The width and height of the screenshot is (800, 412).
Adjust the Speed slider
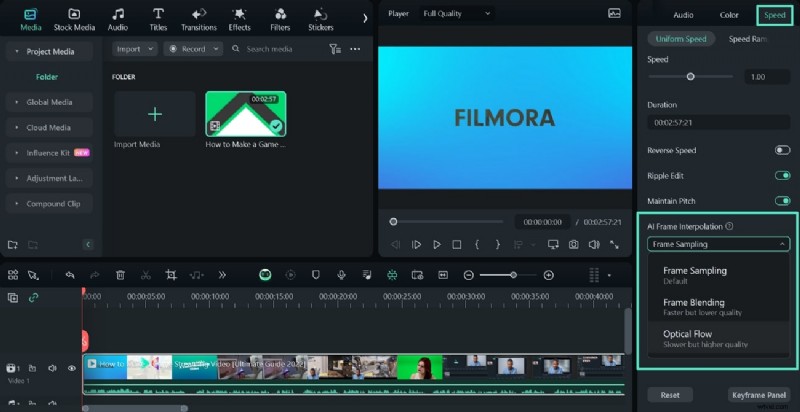(x=690, y=76)
